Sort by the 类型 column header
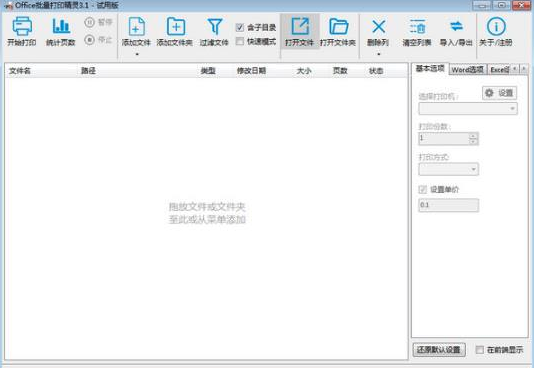 [x=208, y=71]
